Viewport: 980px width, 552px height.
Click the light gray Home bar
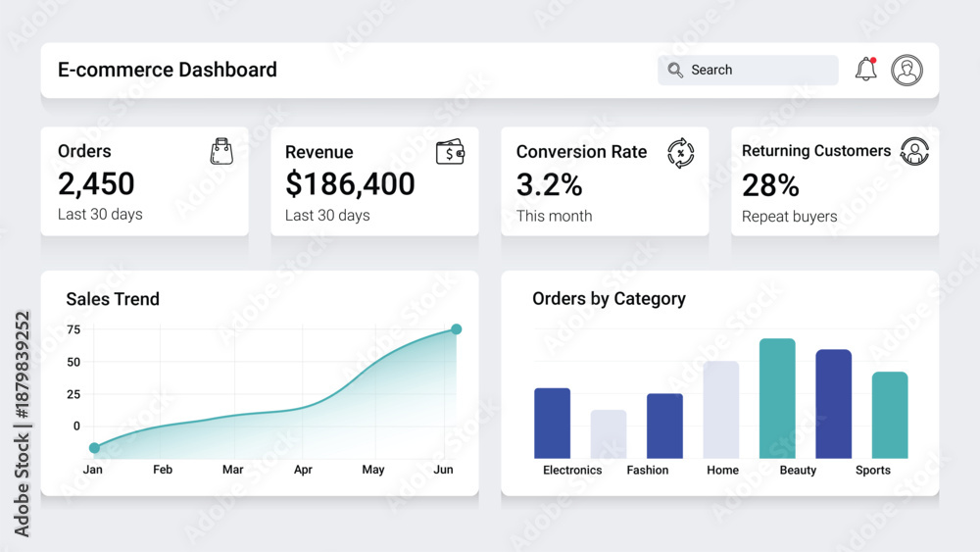pyautogui.click(x=721, y=410)
